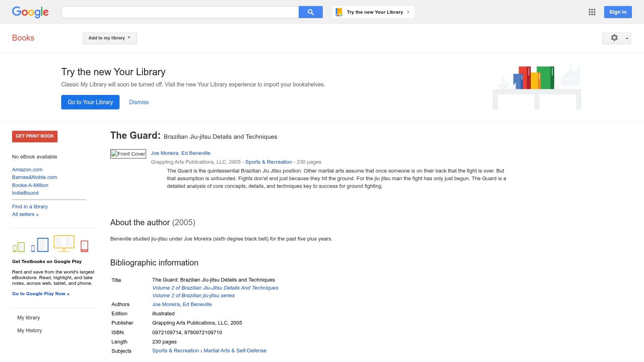Click the blue search magnifier button
The width and height of the screenshot is (644, 362).
point(310,12)
